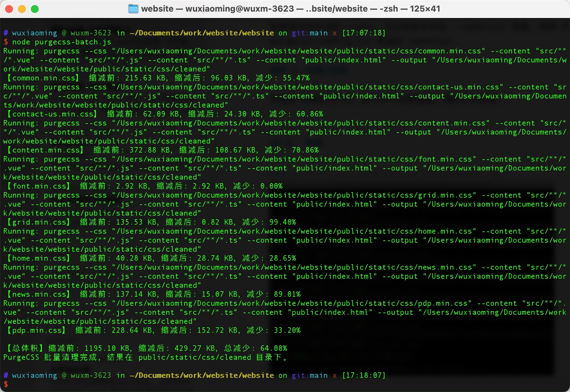Click the 【news.min.css】 result line
Image resolution: width=570 pixels, height=392 pixels.
pos(153,294)
